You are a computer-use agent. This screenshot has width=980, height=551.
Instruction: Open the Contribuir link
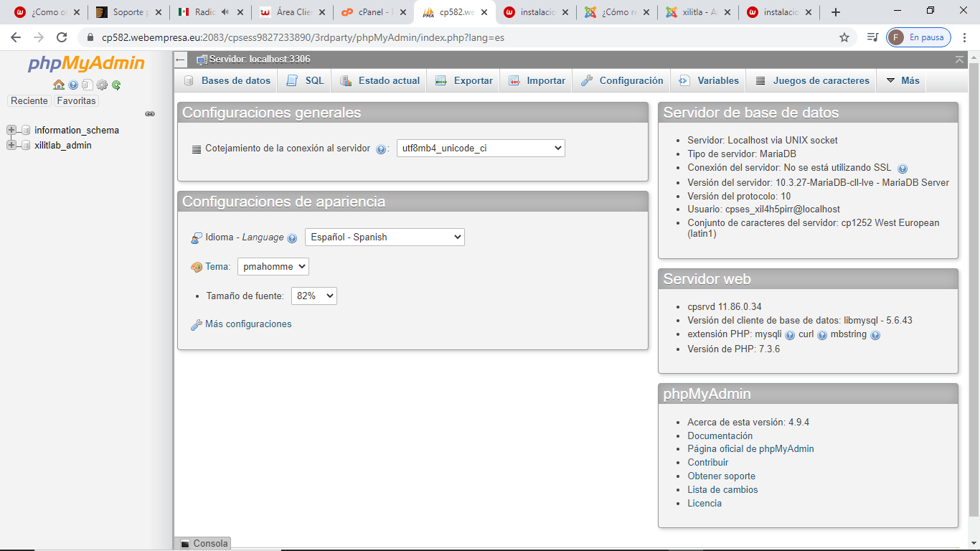(707, 463)
